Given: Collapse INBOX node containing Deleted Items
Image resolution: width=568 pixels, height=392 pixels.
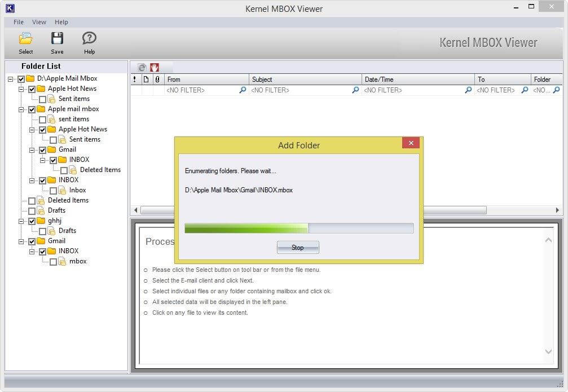Looking at the screenshot, I should (42, 160).
